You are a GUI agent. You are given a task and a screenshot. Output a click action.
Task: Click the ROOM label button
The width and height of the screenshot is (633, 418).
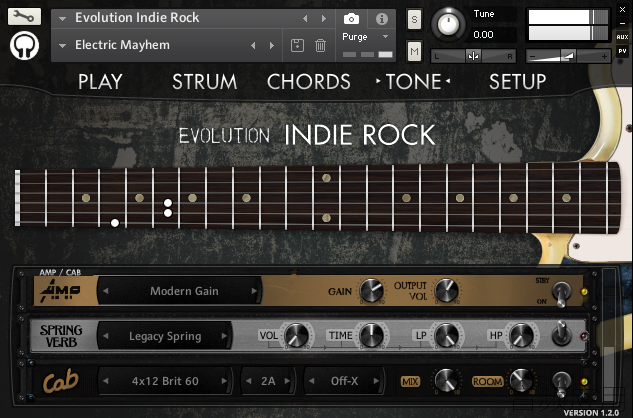tap(488, 382)
